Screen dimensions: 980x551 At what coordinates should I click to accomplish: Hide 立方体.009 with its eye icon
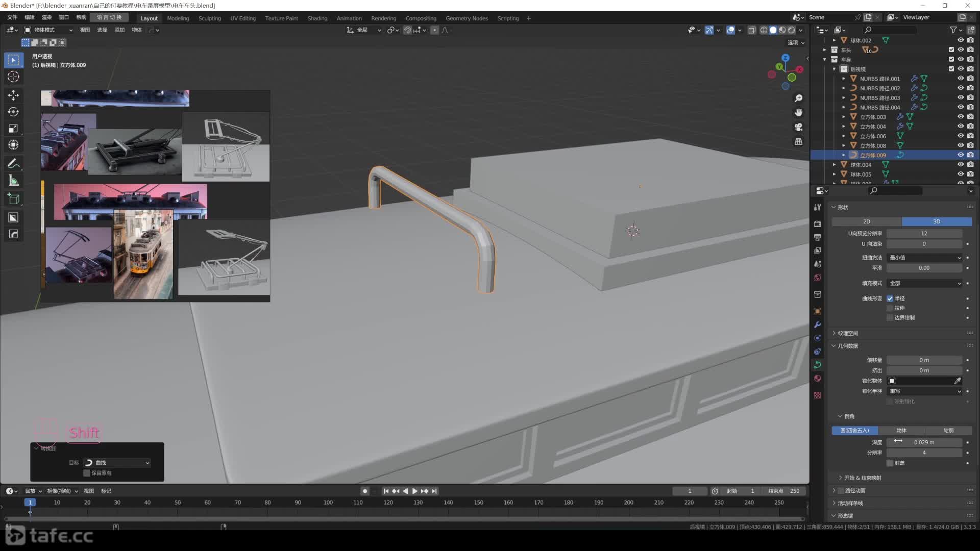961,155
